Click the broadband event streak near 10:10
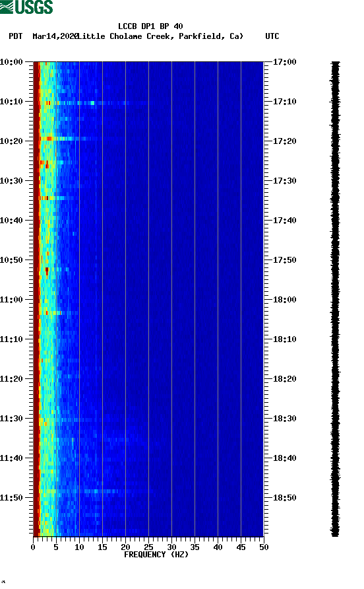Screen dimensions: 364x589 coord(94,103)
